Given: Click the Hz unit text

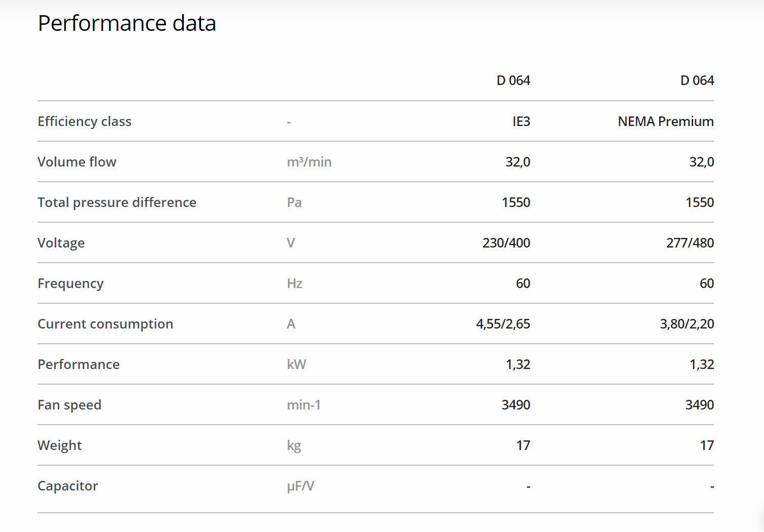Looking at the screenshot, I should (295, 283).
